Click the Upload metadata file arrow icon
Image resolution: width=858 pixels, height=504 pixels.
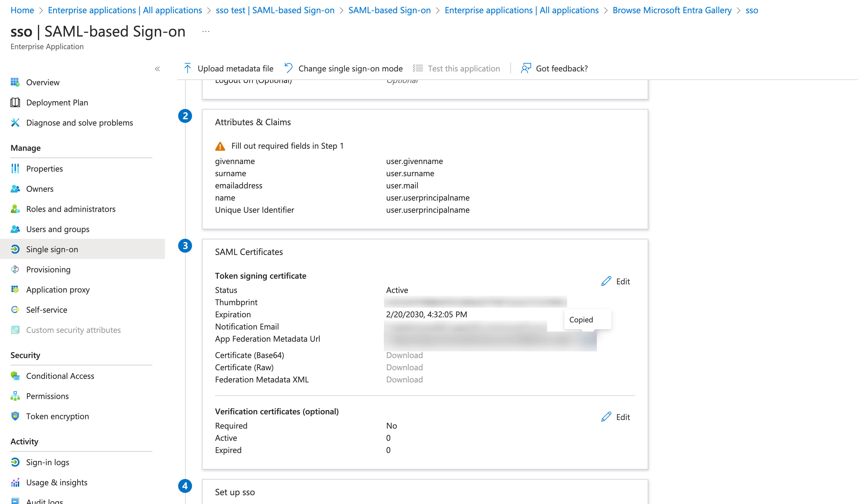tap(187, 68)
